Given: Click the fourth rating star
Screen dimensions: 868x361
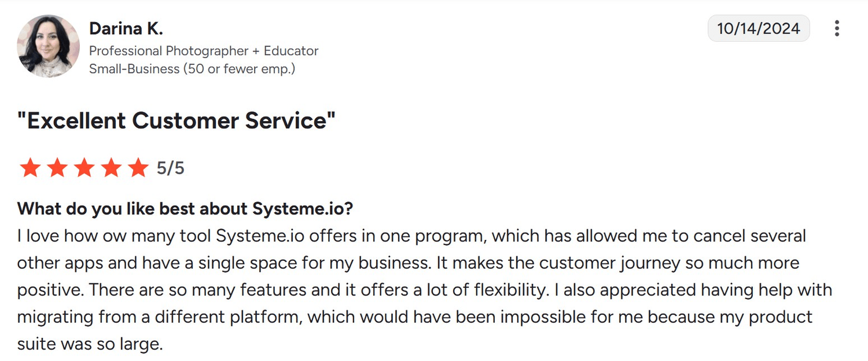Looking at the screenshot, I should coord(111,168).
